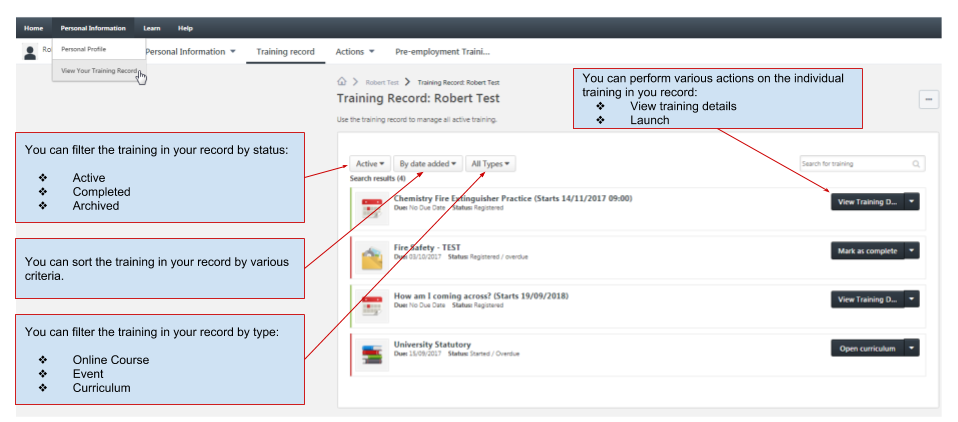Click University Statutory books icon
Viewport: 958px width, 422px height.
pos(373,353)
